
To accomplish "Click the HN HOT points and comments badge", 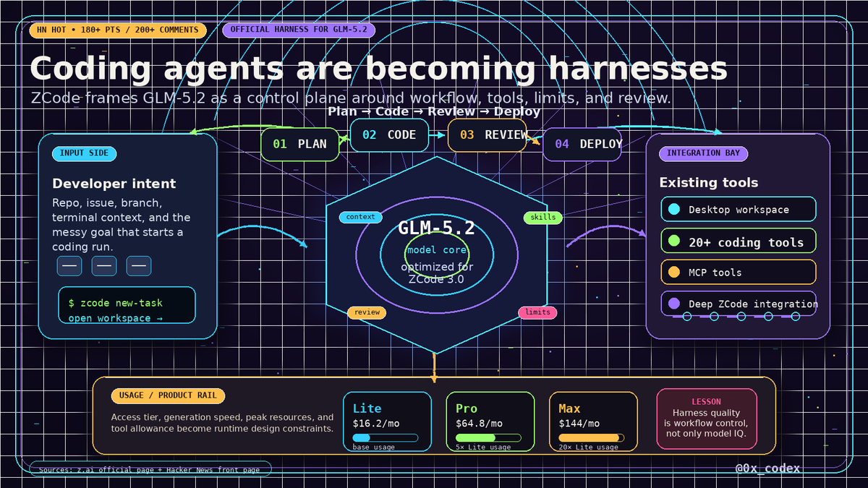I will [117, 30].
